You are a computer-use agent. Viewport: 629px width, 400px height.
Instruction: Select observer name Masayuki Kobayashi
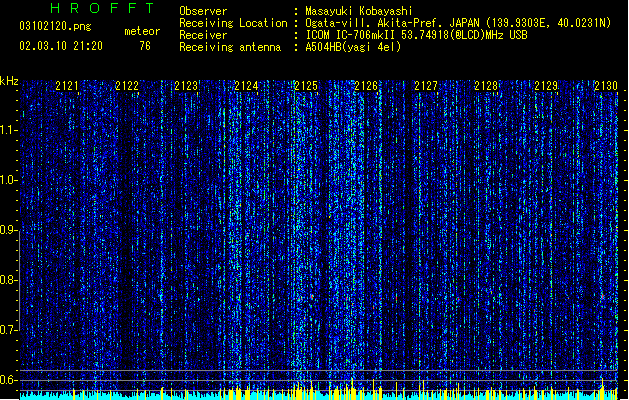click(359, 11)
